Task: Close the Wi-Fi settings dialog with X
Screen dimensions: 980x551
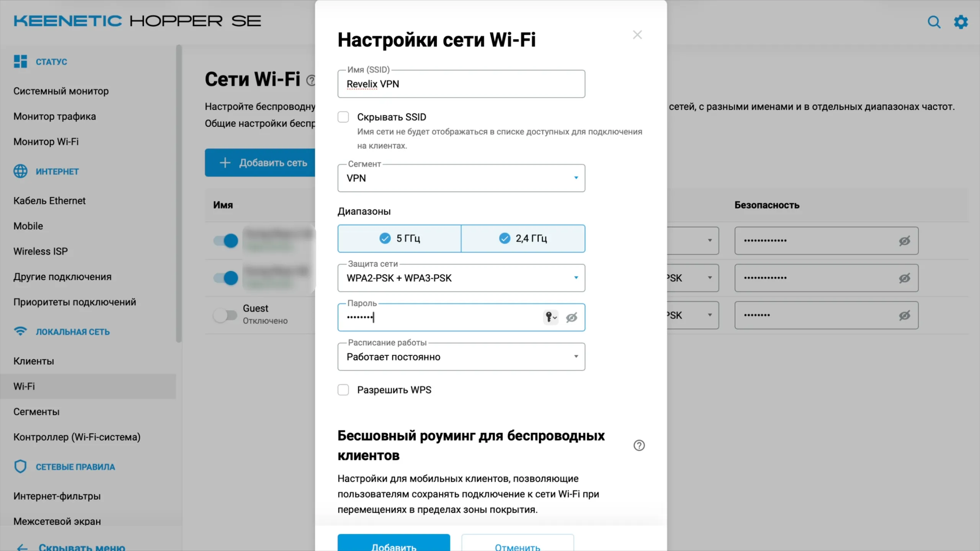Action: tap(637, 35)
